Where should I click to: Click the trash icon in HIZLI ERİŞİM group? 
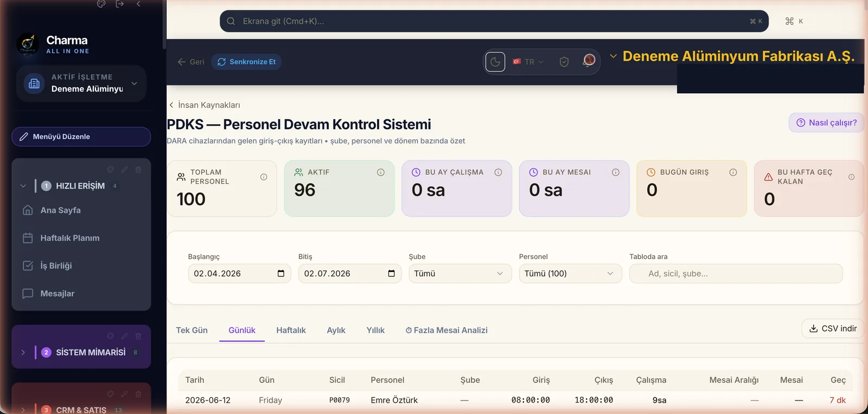[x=138, y=170]
